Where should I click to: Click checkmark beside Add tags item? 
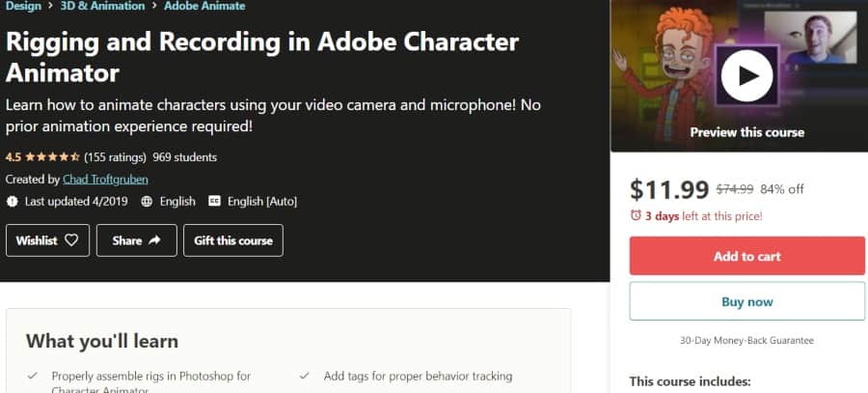tap(304, 376)
